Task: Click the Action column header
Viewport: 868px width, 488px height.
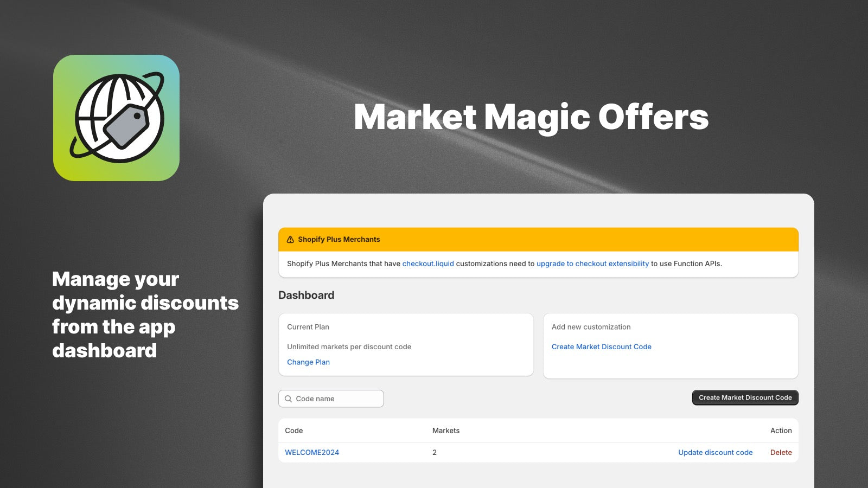Action: pyautogui.click(x=781, y=431)
